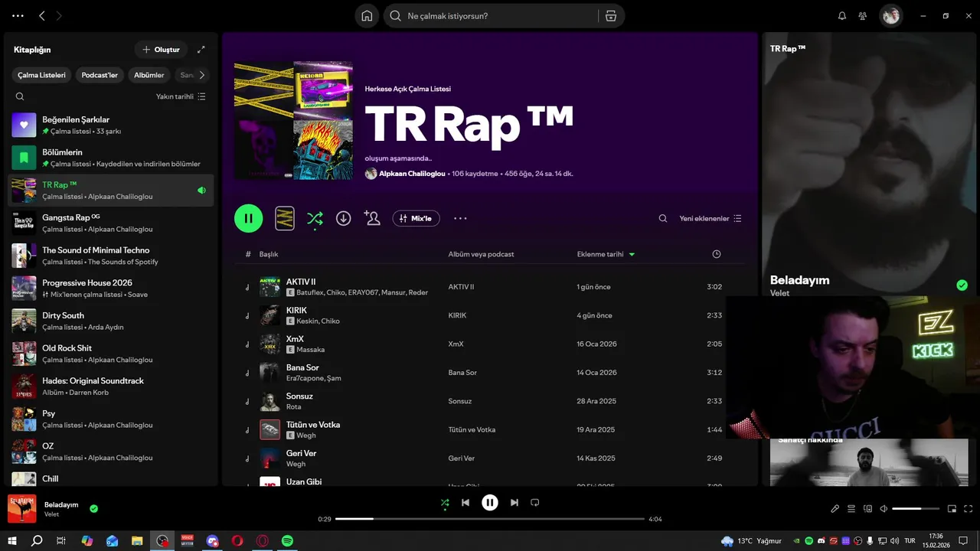Open Hades: Original Soundtrack album
This screenshot has height=551, width=980.
point(111,386)
